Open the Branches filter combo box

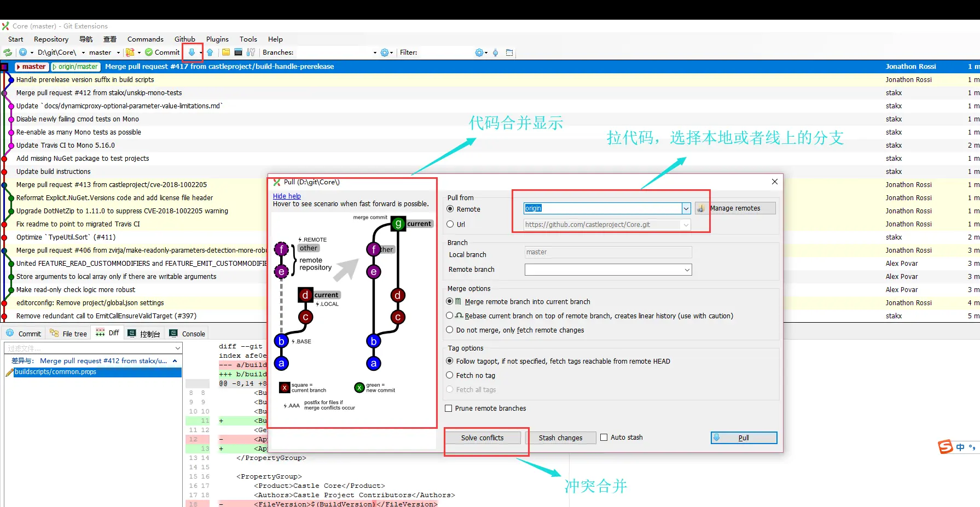[337, 53]
